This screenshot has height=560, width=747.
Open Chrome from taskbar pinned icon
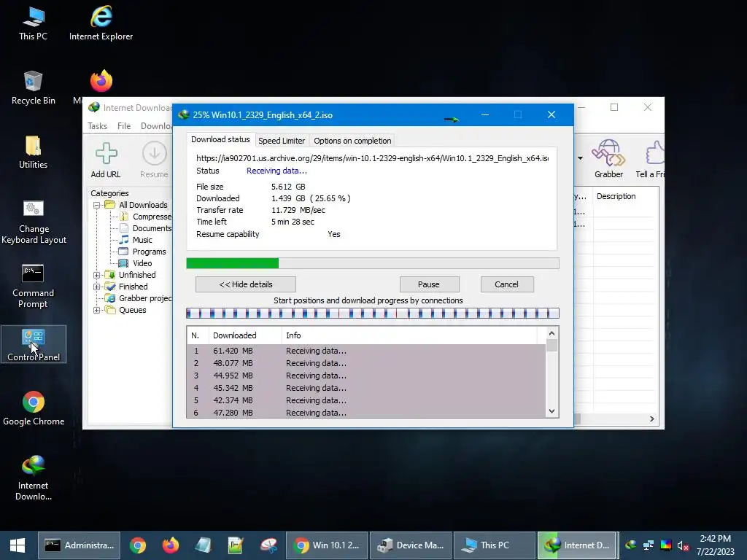(x=138, y=545)
